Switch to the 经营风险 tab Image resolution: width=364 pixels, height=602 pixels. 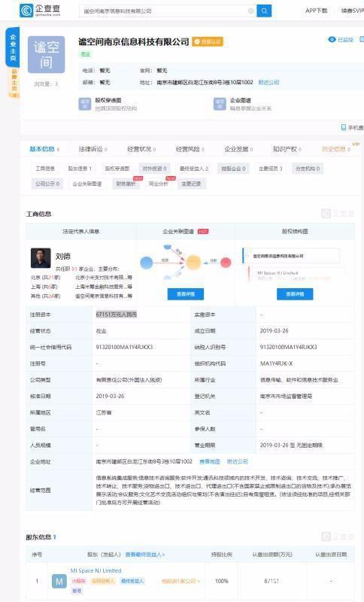coord(190,149)
